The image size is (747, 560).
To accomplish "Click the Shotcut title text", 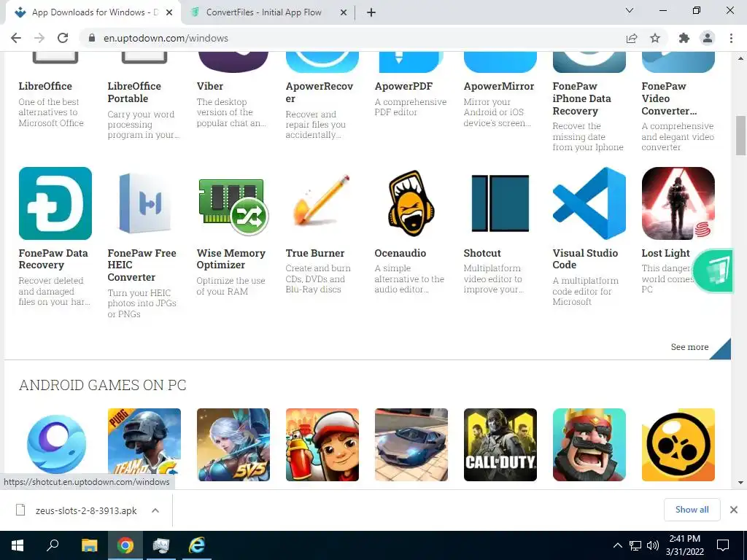I will [482, 253].
